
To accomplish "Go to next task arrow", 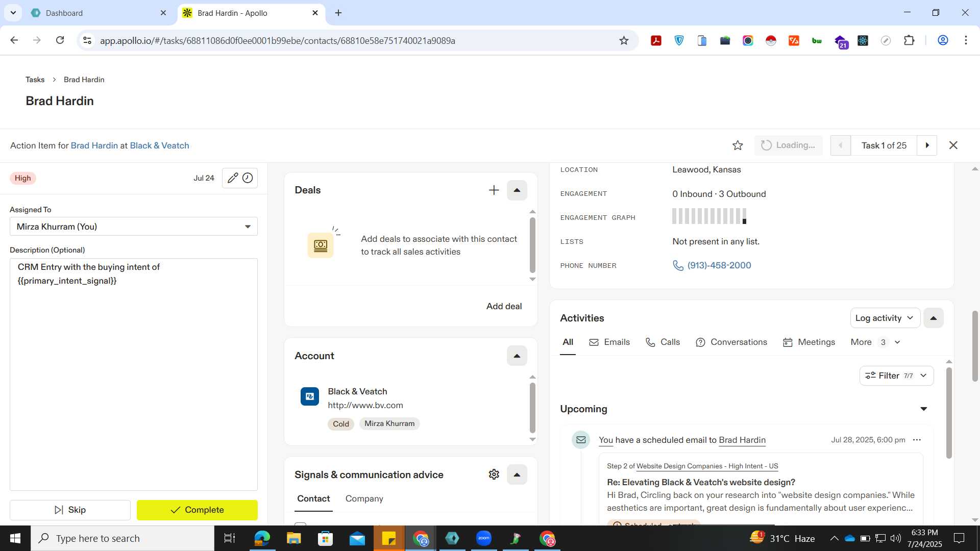I will tap(927, 145).
